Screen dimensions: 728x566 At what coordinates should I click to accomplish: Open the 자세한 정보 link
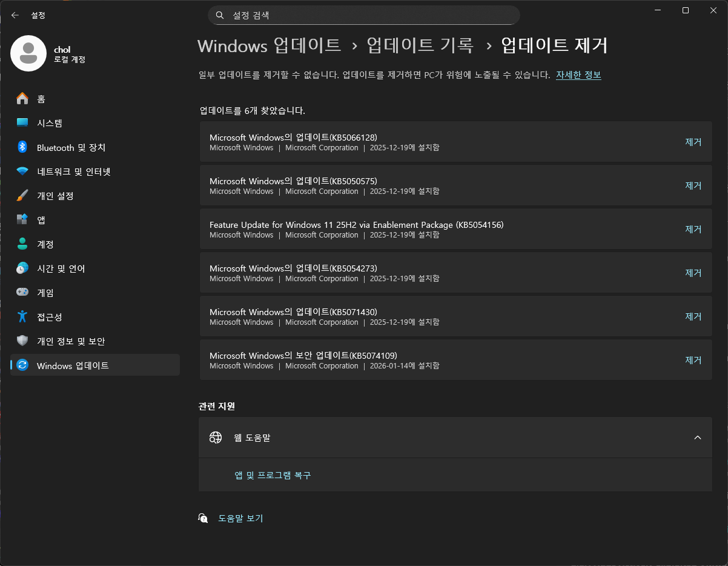pyautogui.click(x=578, y=75)
